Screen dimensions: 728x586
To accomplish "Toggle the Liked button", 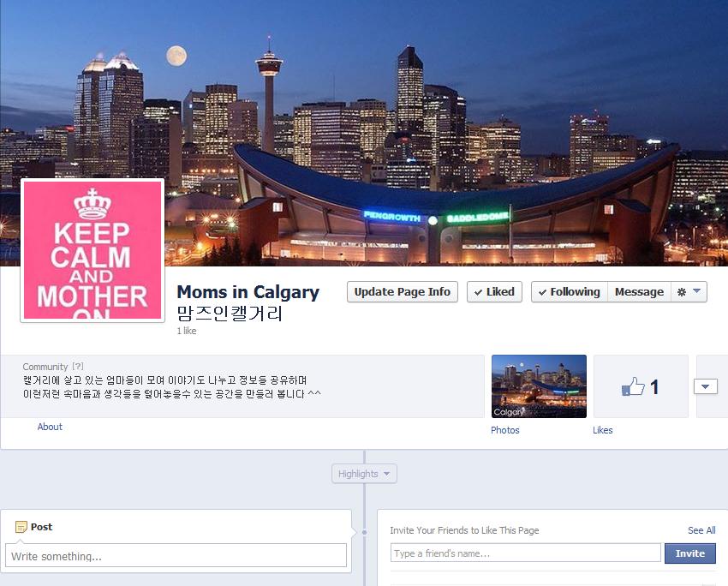I will tap(494, 292).
